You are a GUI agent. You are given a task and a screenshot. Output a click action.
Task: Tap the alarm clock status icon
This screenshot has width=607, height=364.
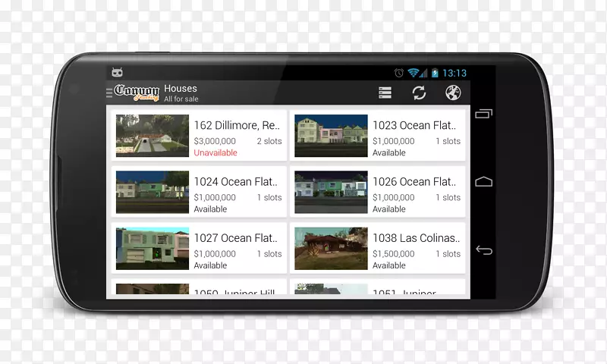pyautogui.click(x=399, y=73)
